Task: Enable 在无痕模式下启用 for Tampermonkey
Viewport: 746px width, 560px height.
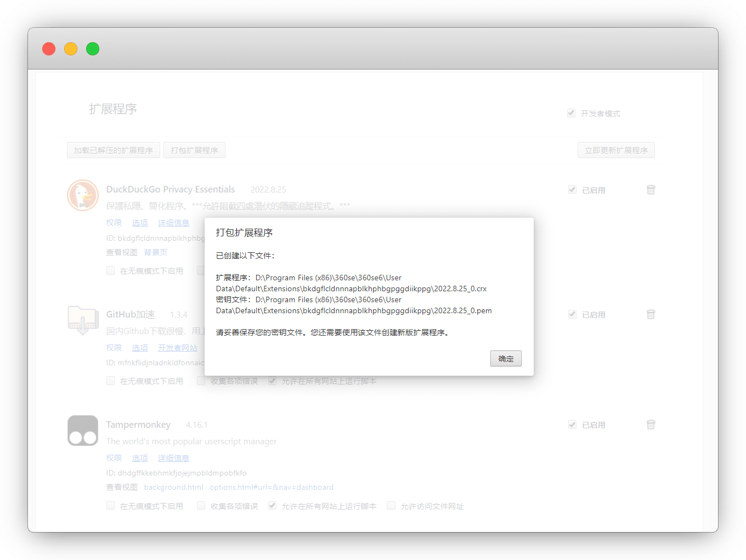Action: pyautogui.click(x=111, y=506)
